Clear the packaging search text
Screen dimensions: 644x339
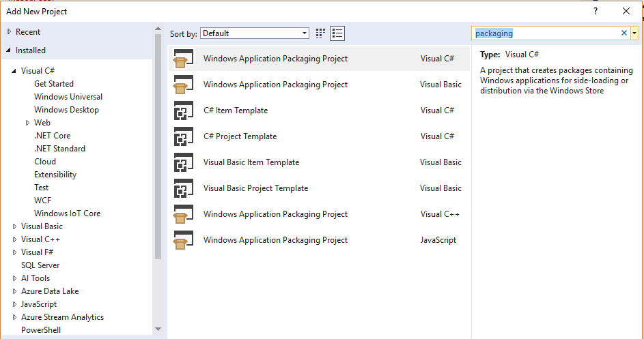click(x=624, y=33)
